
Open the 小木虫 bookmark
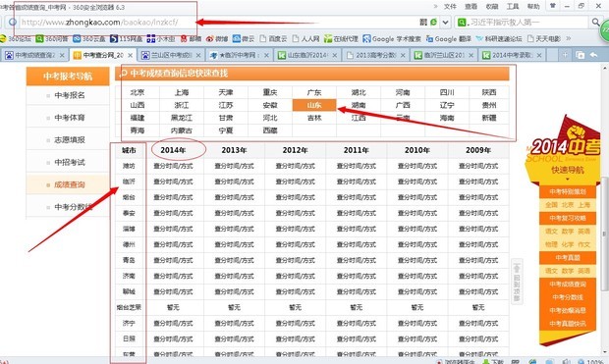161,39
